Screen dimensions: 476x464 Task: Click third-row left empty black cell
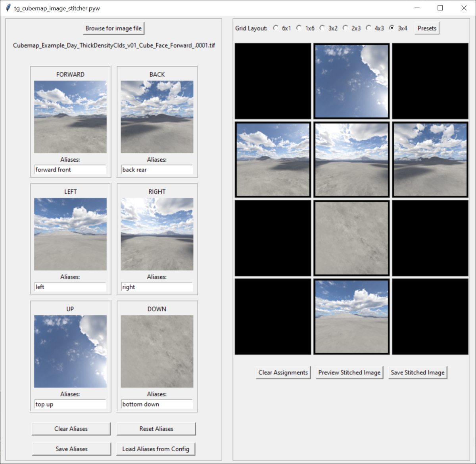[x=273, y=238]
